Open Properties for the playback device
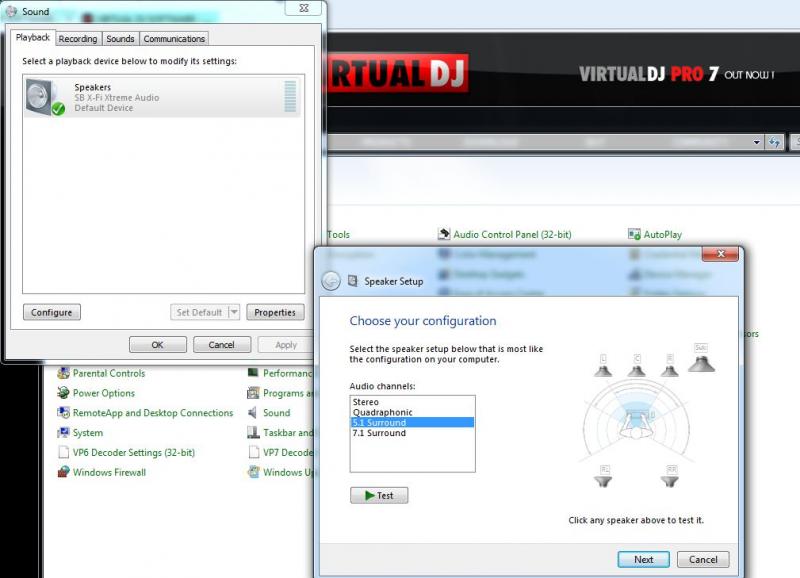 pyautogui.click(x=275, y=312)
